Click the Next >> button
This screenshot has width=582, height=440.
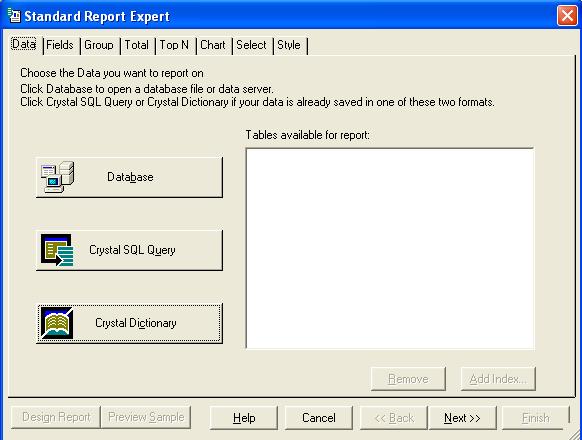click(x=462, y=418)
